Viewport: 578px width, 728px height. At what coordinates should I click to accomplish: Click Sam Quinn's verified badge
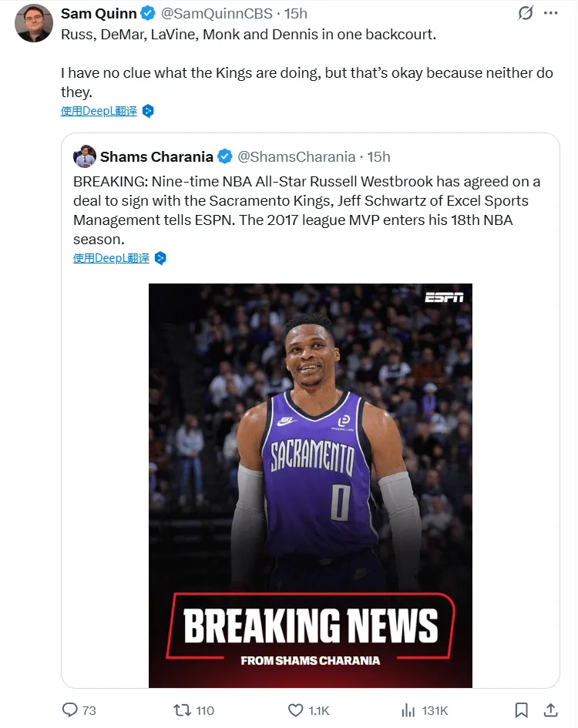click(148, 13)
